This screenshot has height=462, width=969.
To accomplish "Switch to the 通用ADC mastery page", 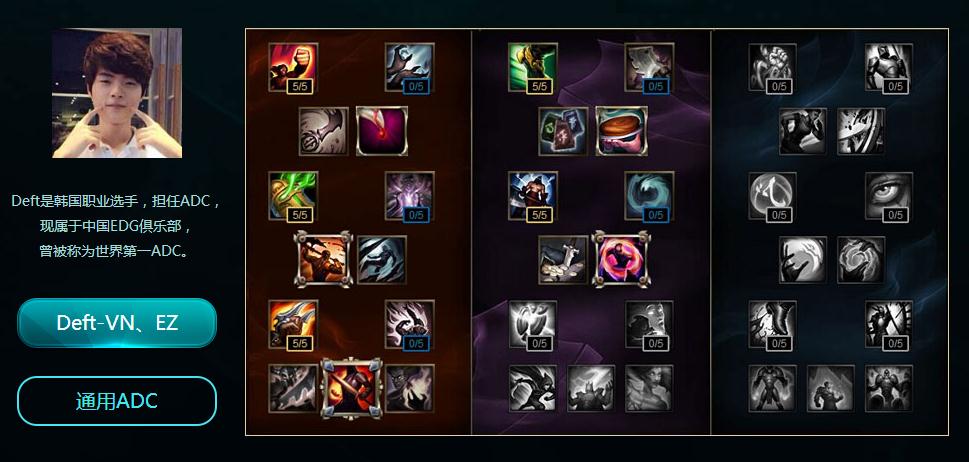I will tap(117, 401).
